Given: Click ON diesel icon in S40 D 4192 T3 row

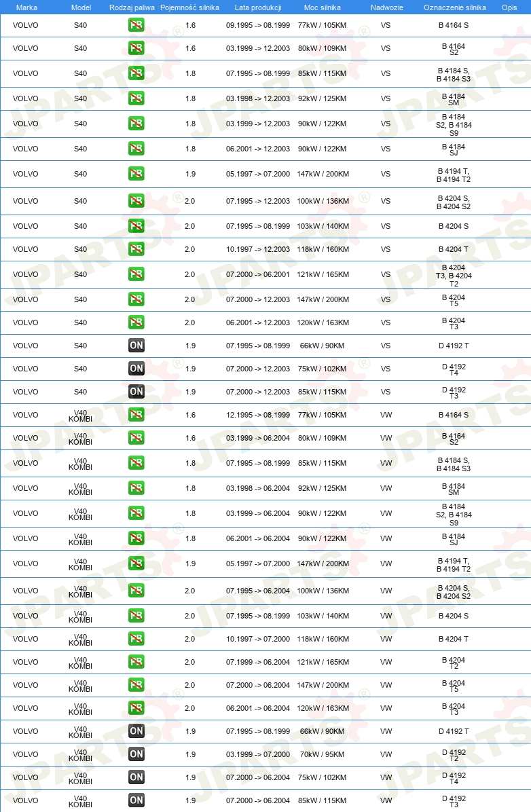Looking at the screenshot, I should click(136, 392).
